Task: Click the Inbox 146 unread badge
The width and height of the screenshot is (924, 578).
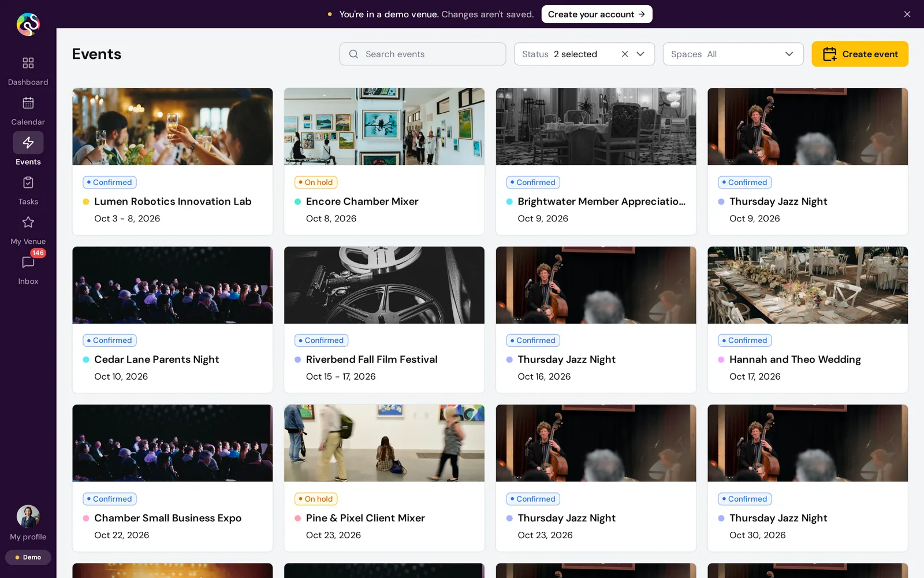Action: 38,253
